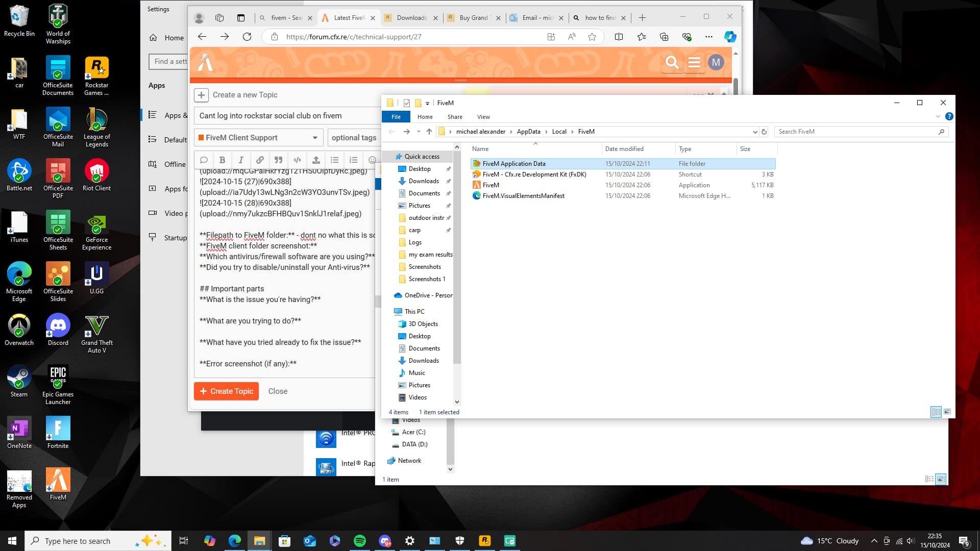Expand address bar history dropdown in Explorer
980x551 pixels.
click(x=755, y=132)
